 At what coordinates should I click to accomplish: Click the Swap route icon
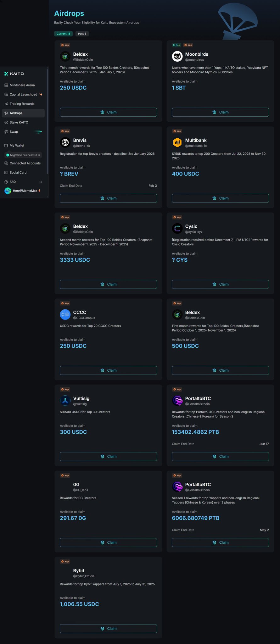tap(6, 132)
